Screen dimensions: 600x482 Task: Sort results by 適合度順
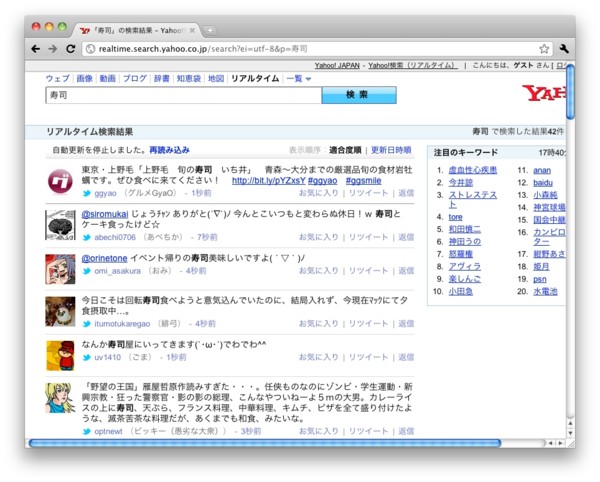click(345, 150)
